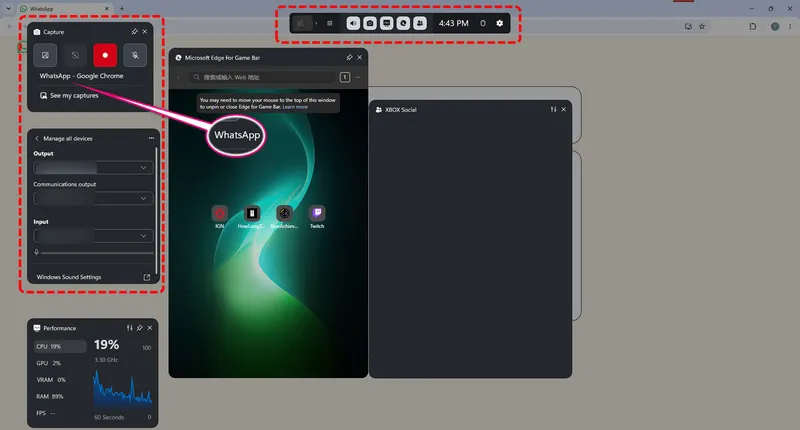Open the Edge widget more menu
Screen dimensions: 800x430
pos(358,77)
